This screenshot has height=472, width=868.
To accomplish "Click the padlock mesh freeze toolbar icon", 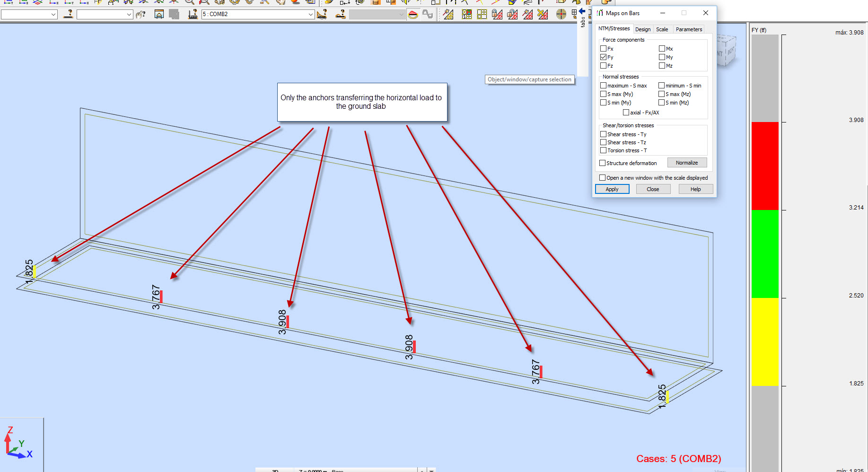I will pyautogui.click(x=497, y=14).
